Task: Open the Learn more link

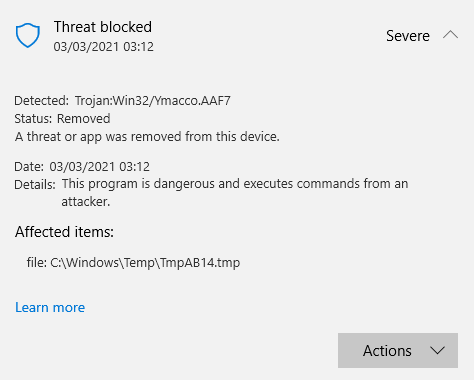Action: coord(50,307)
